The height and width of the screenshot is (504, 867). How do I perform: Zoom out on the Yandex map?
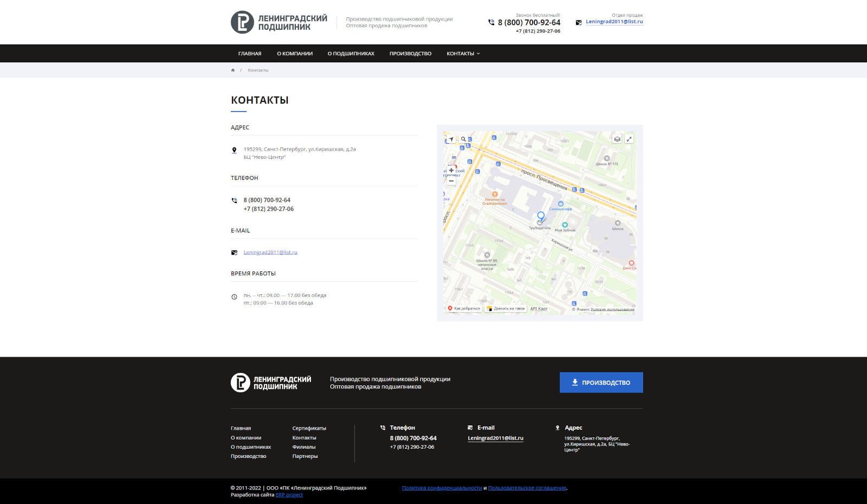451,181
